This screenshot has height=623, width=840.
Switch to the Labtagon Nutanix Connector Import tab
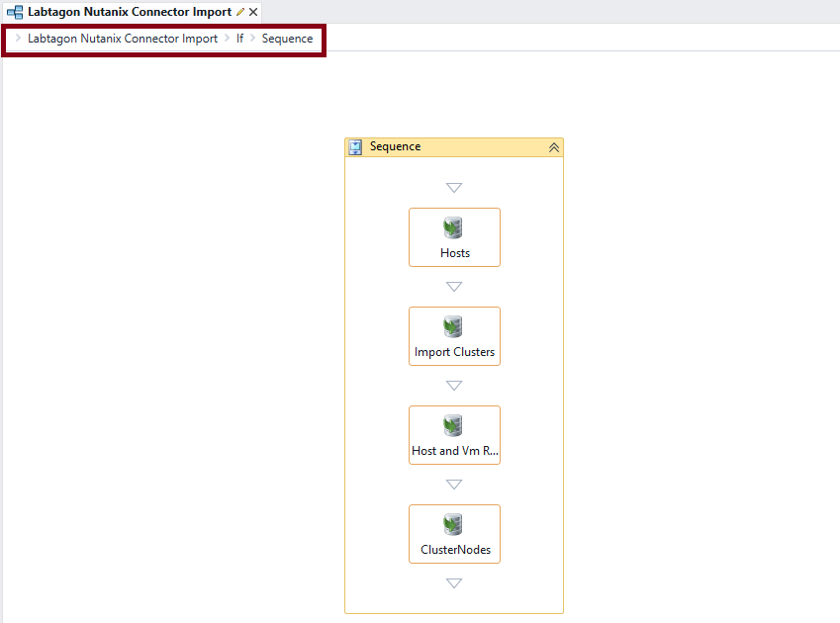coord(129,12)
